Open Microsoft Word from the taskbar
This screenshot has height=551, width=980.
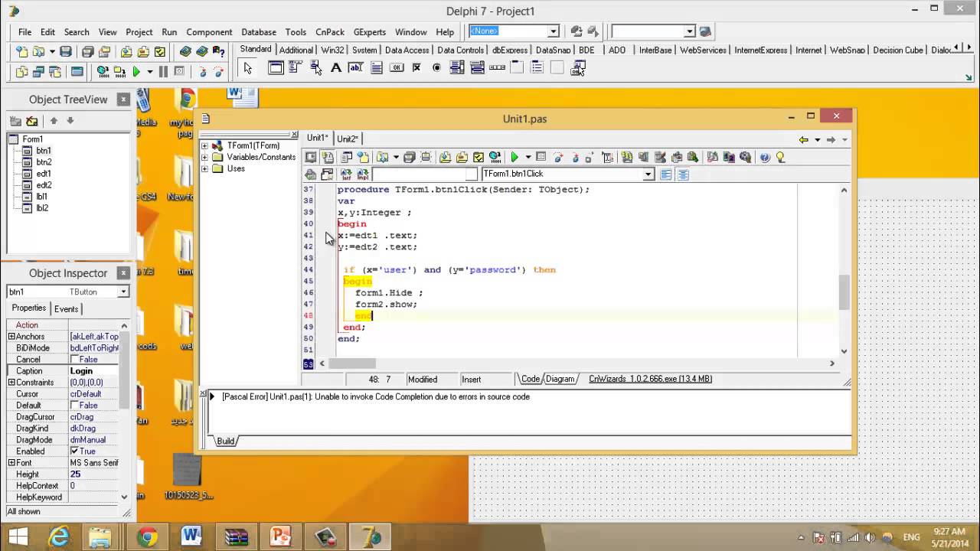pos(191,536)
